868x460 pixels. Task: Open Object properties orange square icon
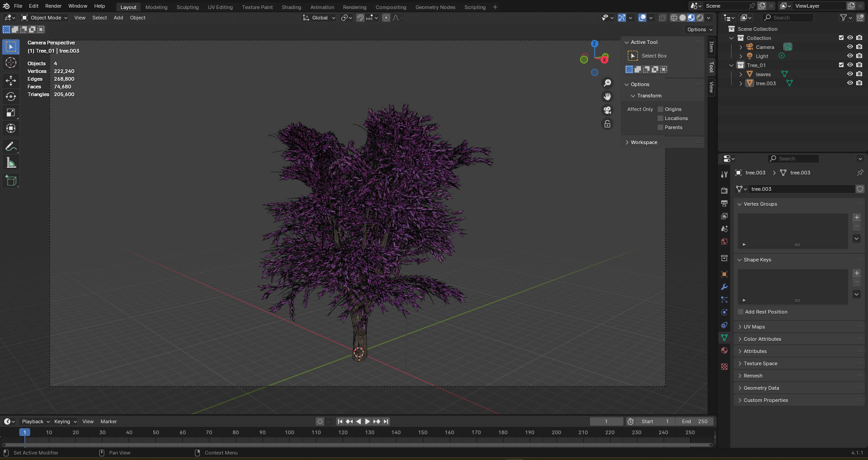[724, 274]
